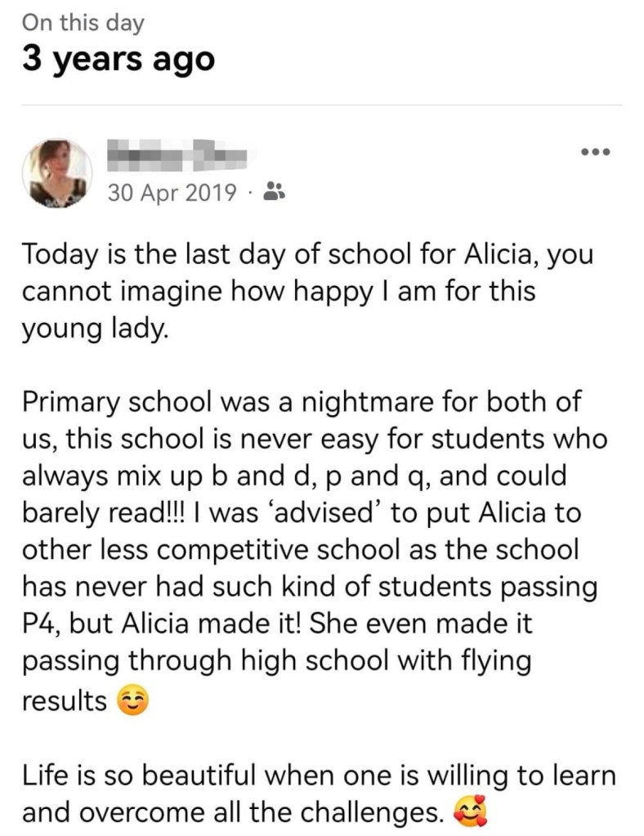This screenshot has height=836, width=644.
Task: Click the "On this day" label
Action: click(83, 23)
